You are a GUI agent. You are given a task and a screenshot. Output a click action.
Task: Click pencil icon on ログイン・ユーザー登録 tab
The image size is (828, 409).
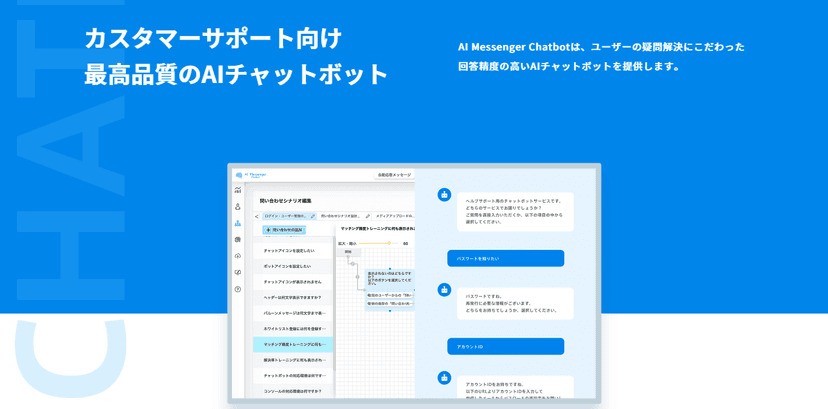tap(313, 216)
